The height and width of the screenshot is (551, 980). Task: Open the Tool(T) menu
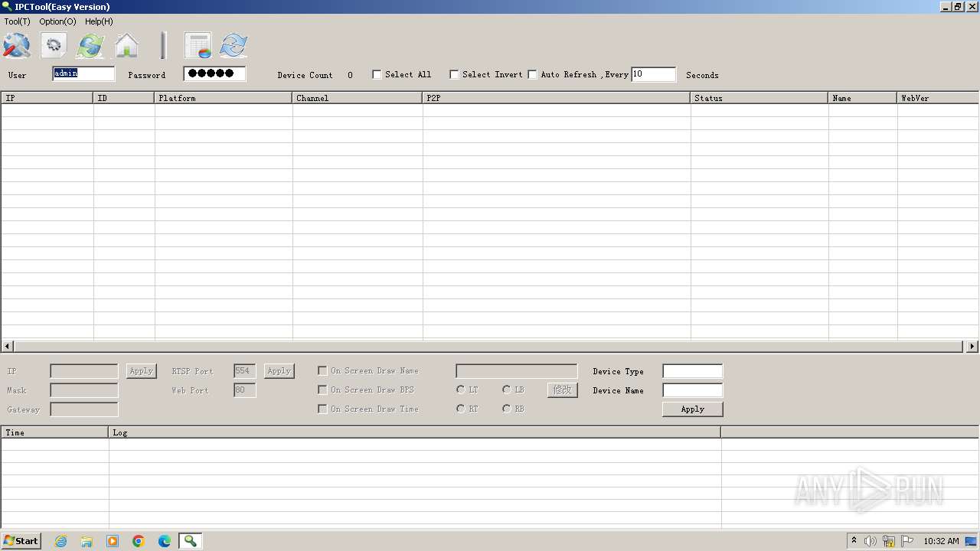click(17, 21)
